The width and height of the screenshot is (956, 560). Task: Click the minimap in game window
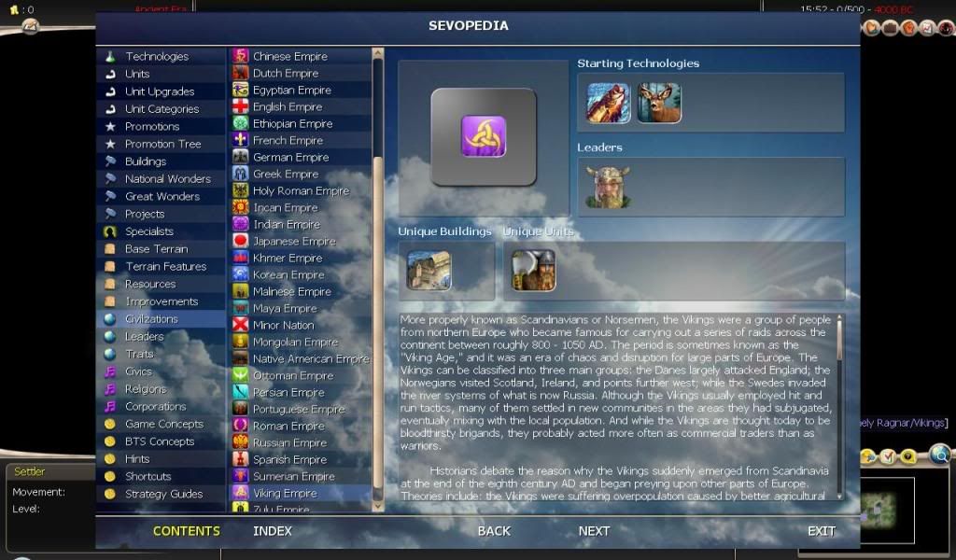pos(878,509)
